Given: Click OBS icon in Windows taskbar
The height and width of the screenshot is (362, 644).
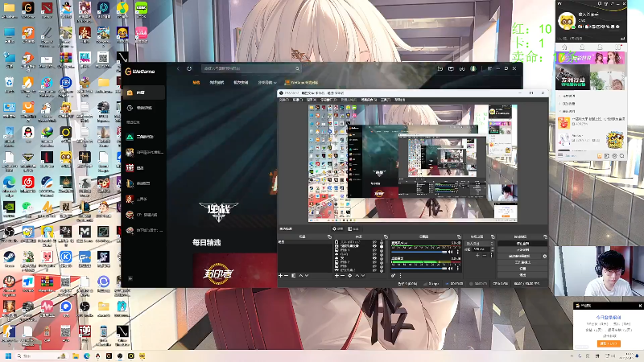Looking at the screenshot, I should (x=119, y=356).
